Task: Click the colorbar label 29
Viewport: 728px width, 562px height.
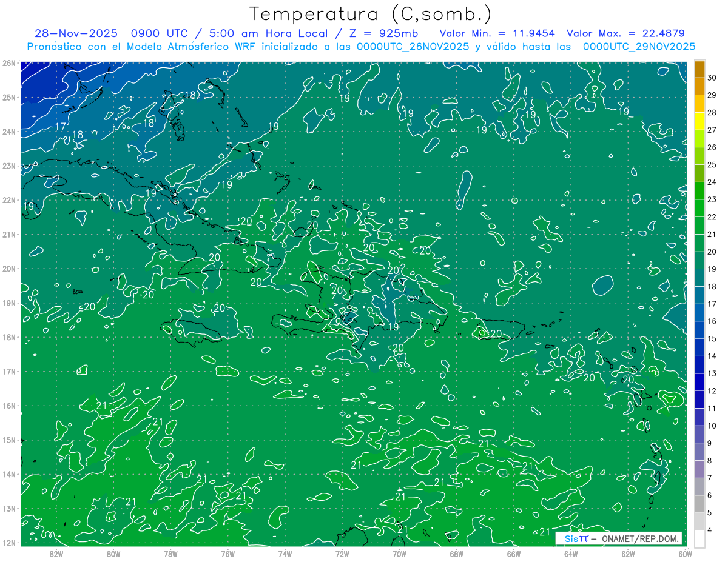Action: coord(712,95)
